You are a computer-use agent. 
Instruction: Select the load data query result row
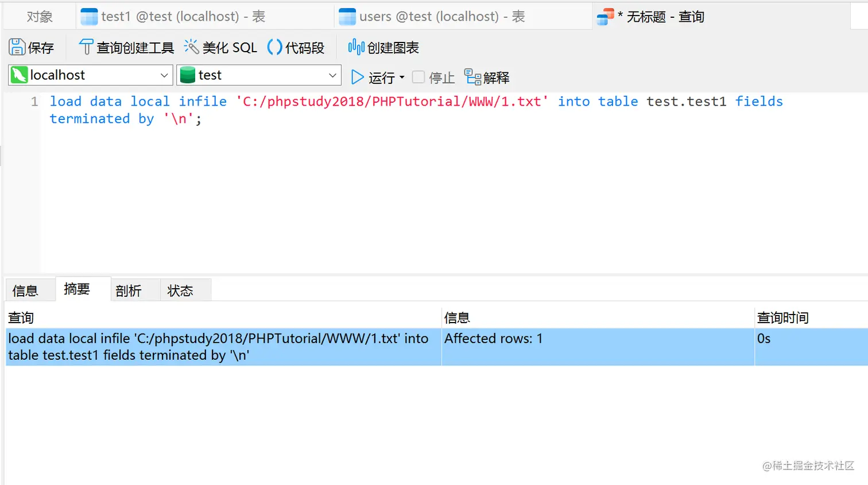pyautogui.click(x=437, y=347)
